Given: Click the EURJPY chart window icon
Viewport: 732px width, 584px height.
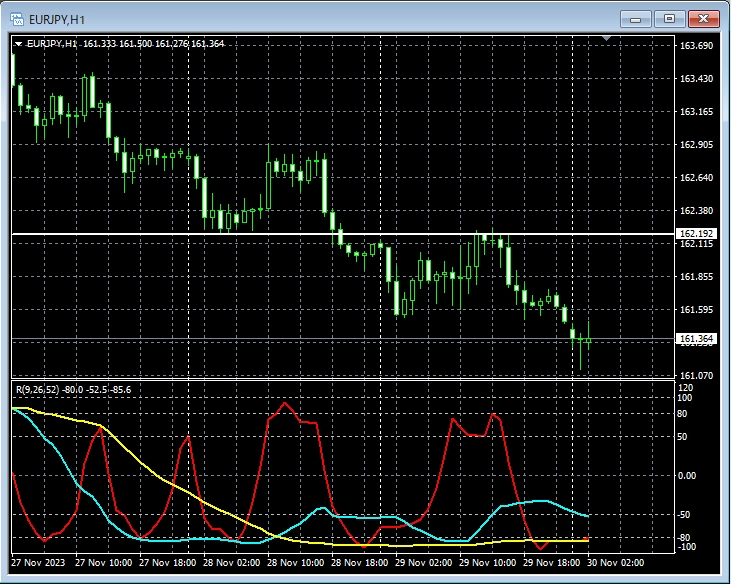Looking at the screenshot, I should coord(16,18).
